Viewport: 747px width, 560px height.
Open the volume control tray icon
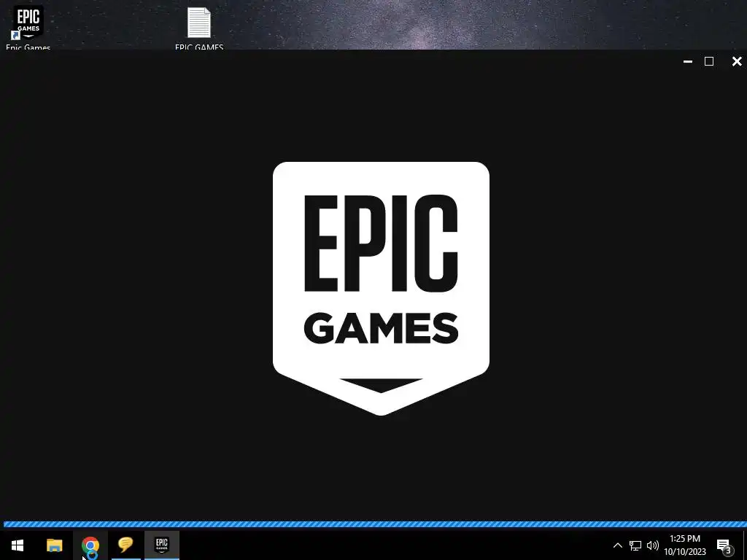click(653, 545)
